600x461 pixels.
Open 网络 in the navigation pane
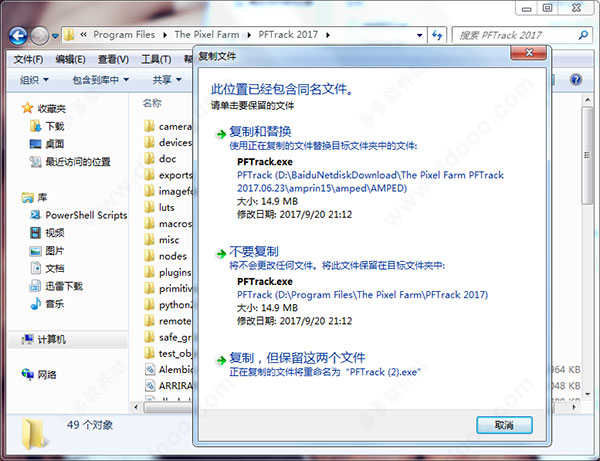point(48,374)
